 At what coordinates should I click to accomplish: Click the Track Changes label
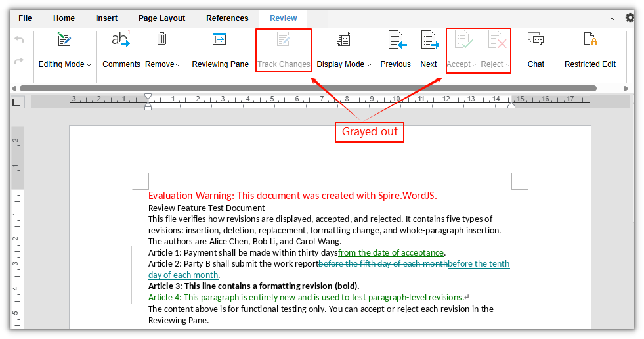coord(284,64)
